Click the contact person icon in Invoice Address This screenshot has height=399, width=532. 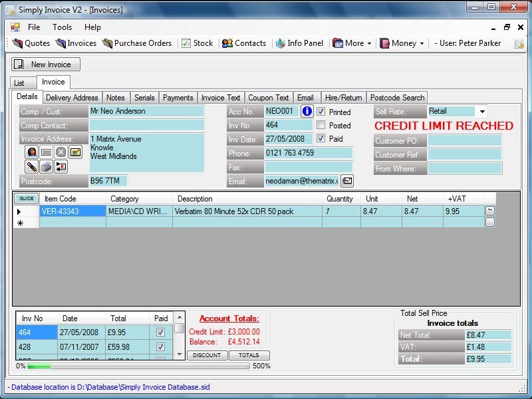coord(31,152)
